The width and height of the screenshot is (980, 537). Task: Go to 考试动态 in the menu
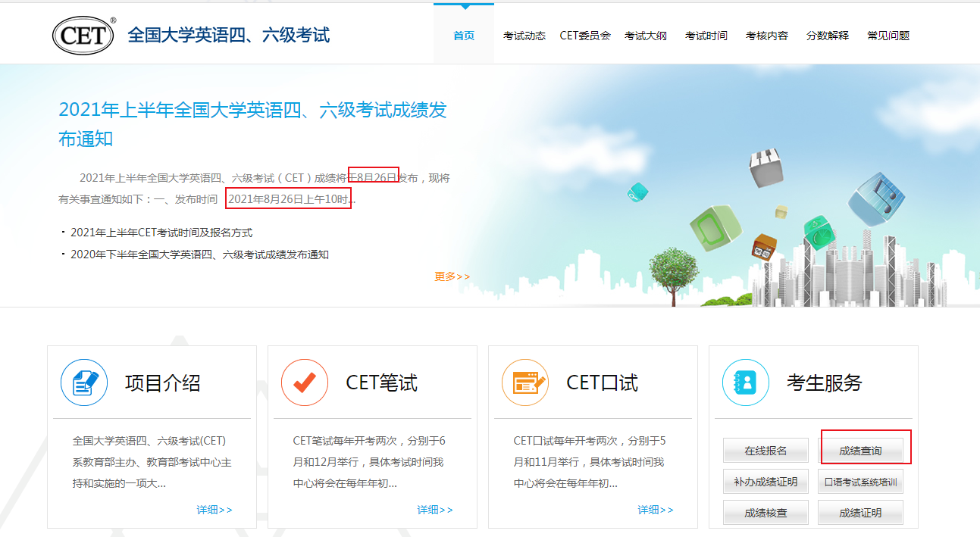click(x=524, y=36)
